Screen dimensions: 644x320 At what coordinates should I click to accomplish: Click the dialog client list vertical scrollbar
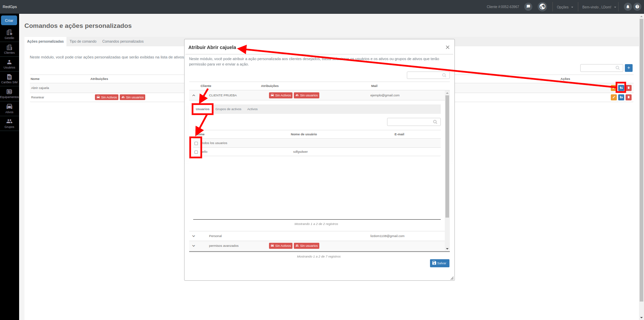click(x=447, y=156)
